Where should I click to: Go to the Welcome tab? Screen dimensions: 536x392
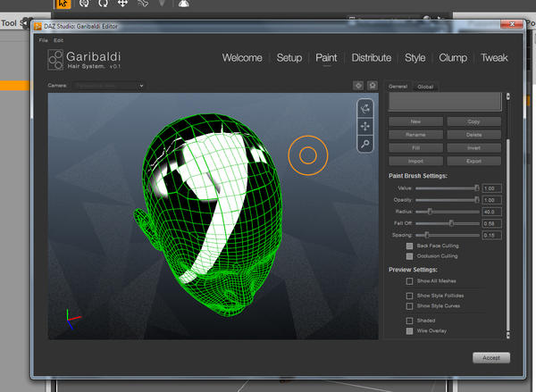click(x=242, y=58)
